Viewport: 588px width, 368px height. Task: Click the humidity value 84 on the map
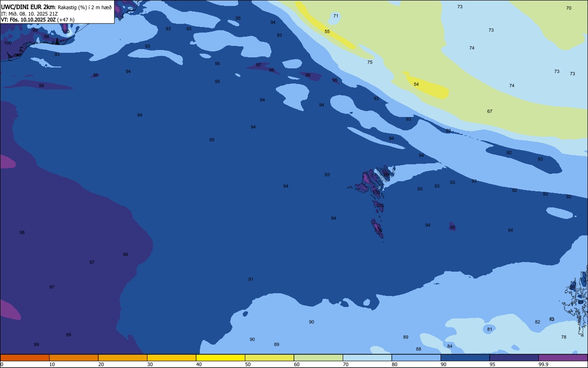(x=450, y=346)
